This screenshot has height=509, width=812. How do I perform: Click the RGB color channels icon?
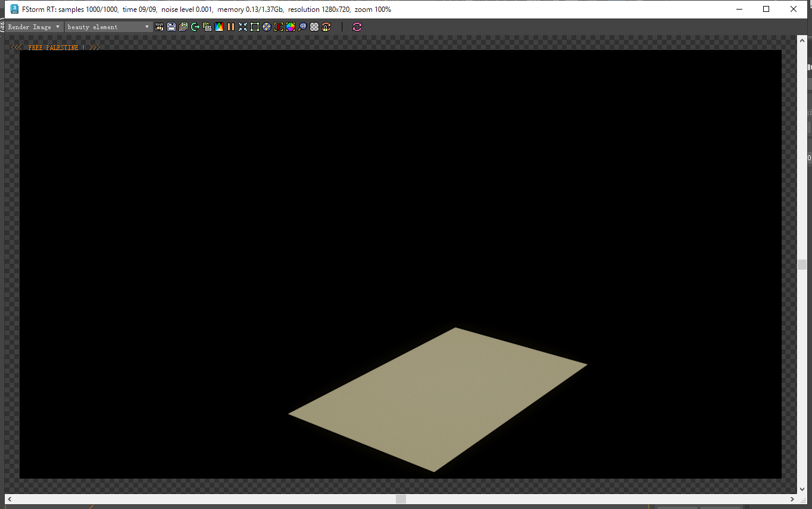(x=219, y=27)
